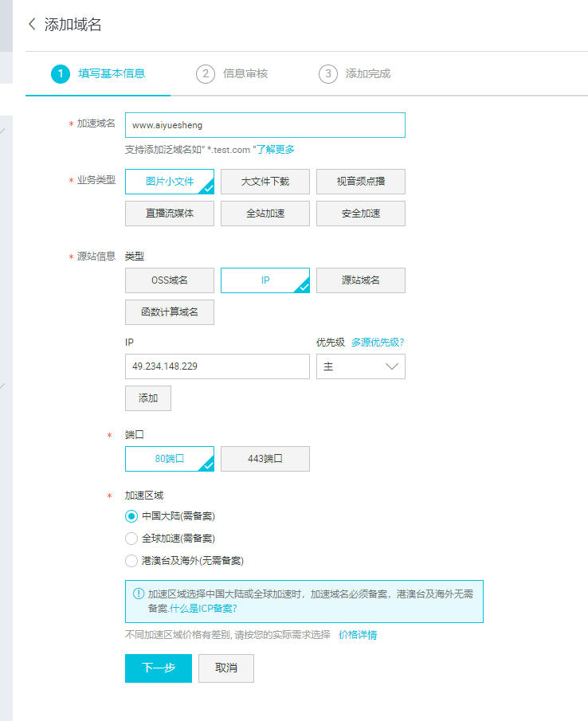Switch to the 添加完成 step tab

click(x=367, y=74)
